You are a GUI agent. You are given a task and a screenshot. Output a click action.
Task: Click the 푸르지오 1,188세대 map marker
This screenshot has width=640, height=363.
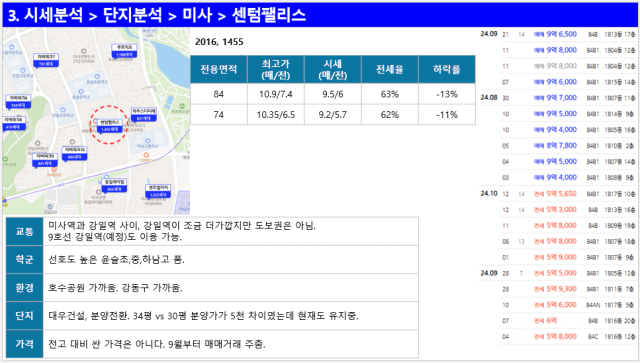[124, 51]
